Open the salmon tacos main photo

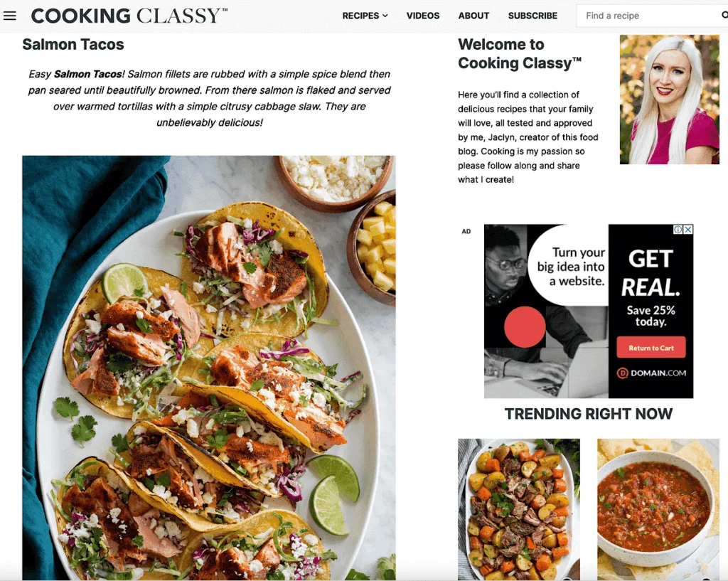pyautogui.click(x=209, y=368)
